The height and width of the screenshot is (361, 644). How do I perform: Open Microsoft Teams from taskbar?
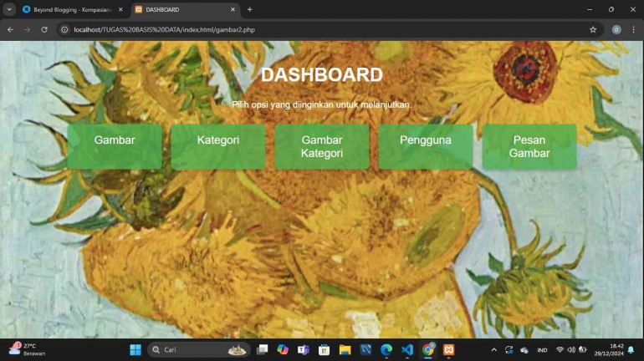[x=303, y=350]
